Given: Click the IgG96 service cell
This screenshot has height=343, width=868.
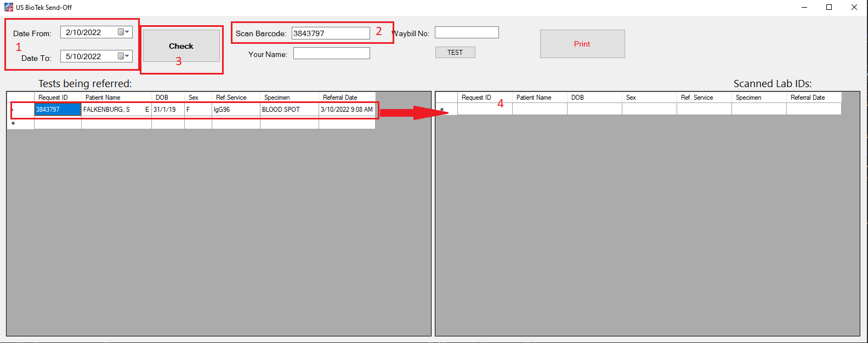Looking at the screenshot, I should pyautogui.click(x=236, y=110).
